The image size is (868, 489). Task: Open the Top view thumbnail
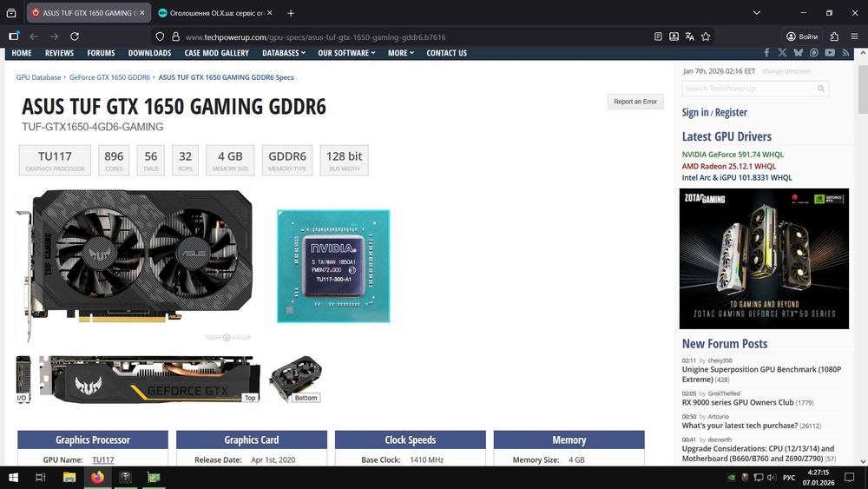coord(149,380)
